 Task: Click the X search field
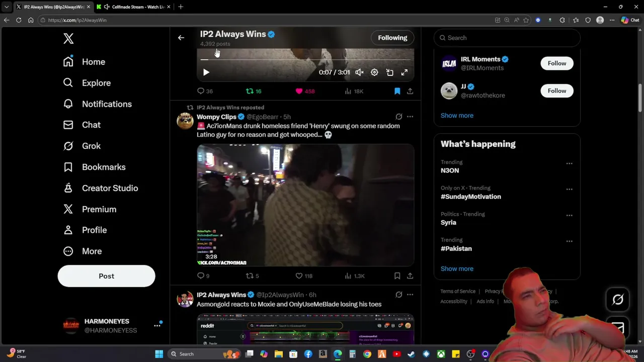pos(507,38)
